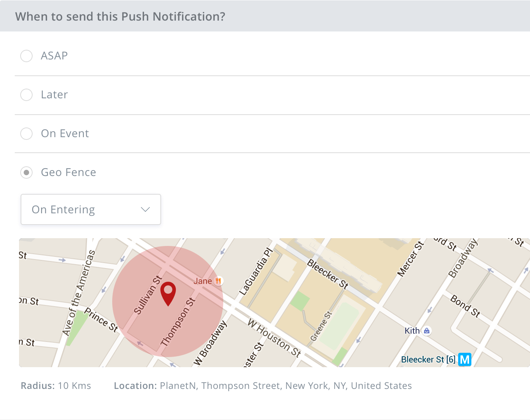Click the Geo Fence option label
This screenshot has height=420, width=530.
(69, 173)
